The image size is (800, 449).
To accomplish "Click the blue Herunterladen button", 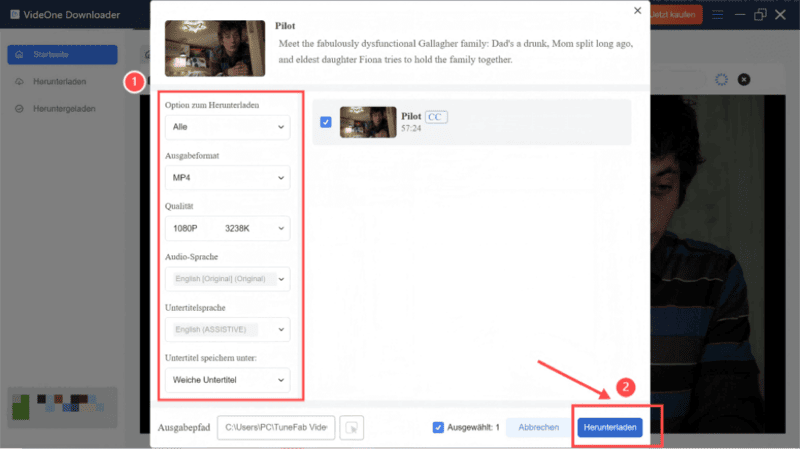I will (x=609, y=427).
